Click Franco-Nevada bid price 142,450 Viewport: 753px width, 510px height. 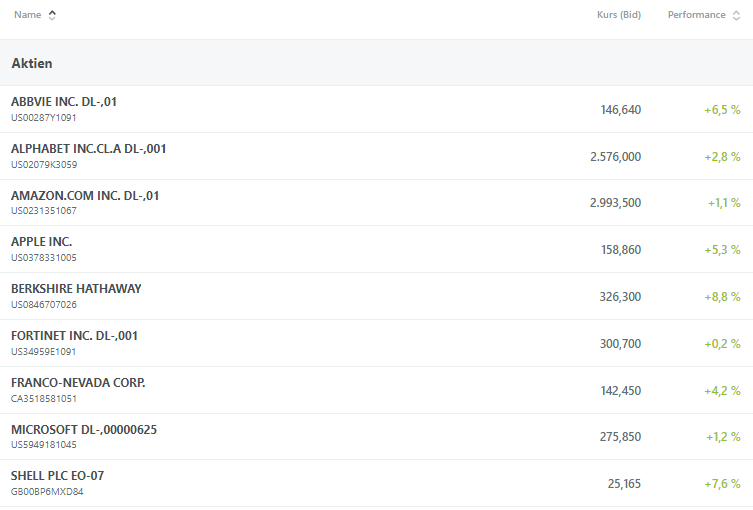click(x=620, y=391)
